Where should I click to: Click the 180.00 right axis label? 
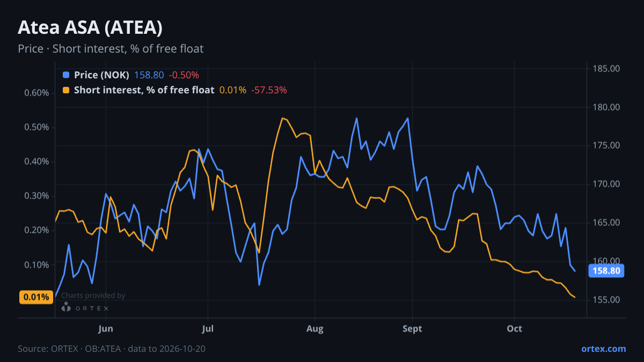coord(606,107)
